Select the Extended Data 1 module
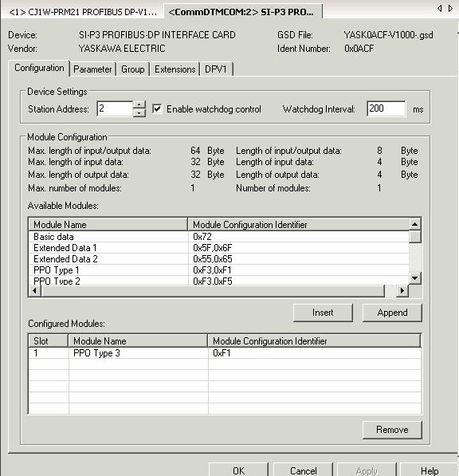Image resolution: width=459 pixels, height=476 pixels. pos(218,248)
